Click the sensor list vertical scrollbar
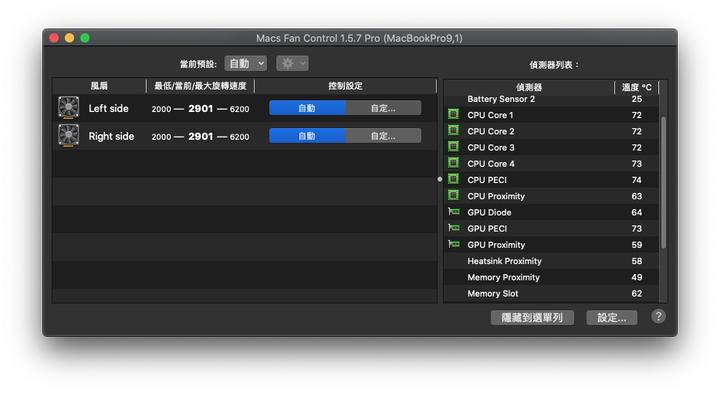The height and width of the screenshot is (393, 720). tap(663, 183)
